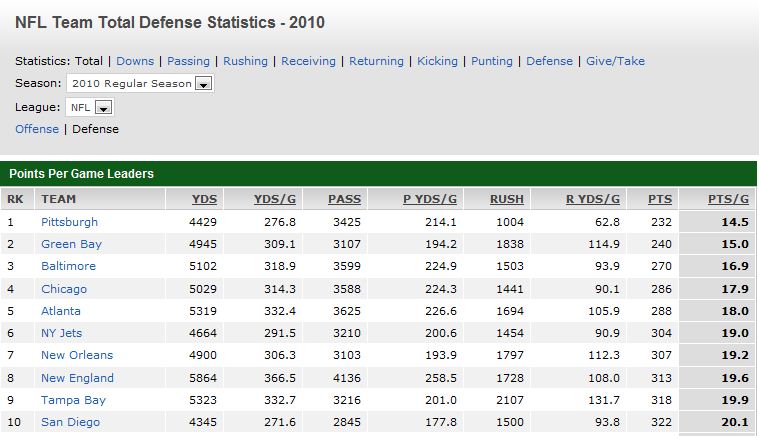Open the Kicking statistics link

click(x=438, y=61)
